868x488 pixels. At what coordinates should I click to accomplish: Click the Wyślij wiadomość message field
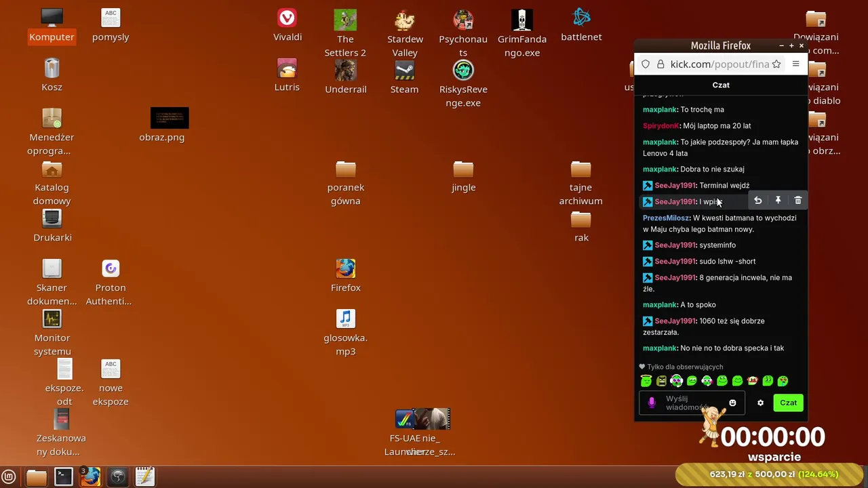point(692,403)
